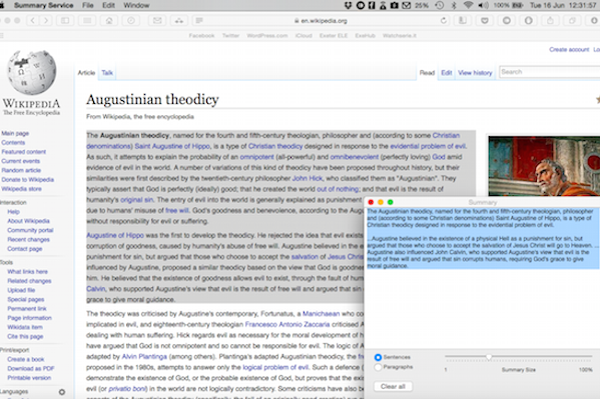Open the mail envelope menu bar icon
The height and width of the screenshot is (399, 600).
tap(406, 5)
